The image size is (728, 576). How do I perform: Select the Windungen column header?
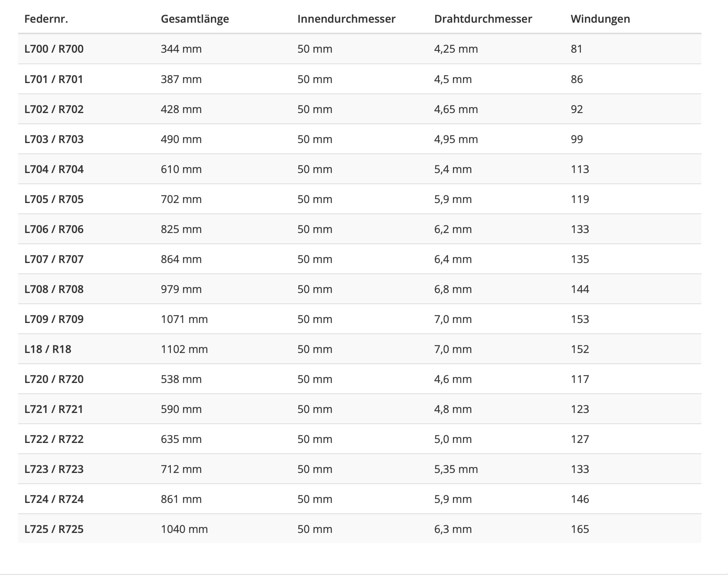click(x=600, y=19)
